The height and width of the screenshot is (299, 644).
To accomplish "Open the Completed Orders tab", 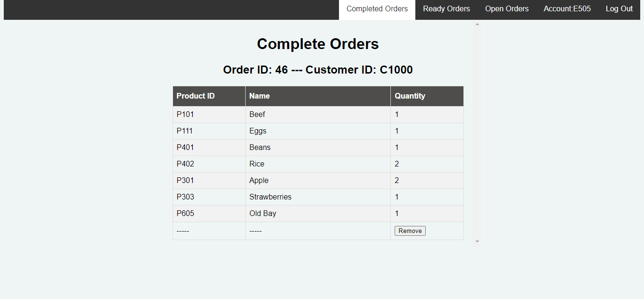I will click(377, 9).
